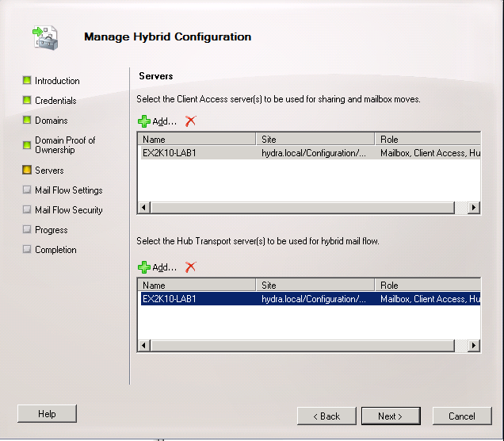Screen dimensions: 504x441
Task: Click the green Introduction step indicator
Action: tap(27, 80)
